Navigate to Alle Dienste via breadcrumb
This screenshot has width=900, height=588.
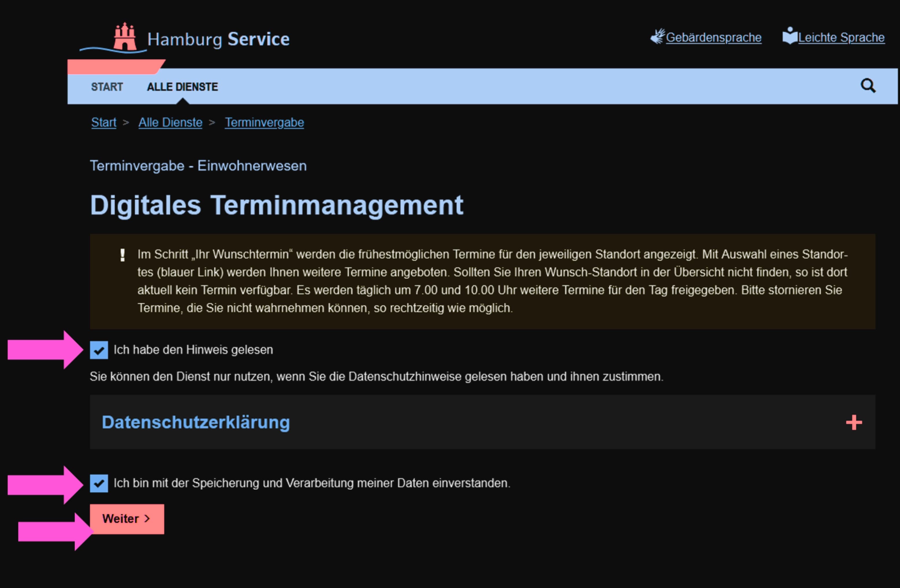[170, 122]
